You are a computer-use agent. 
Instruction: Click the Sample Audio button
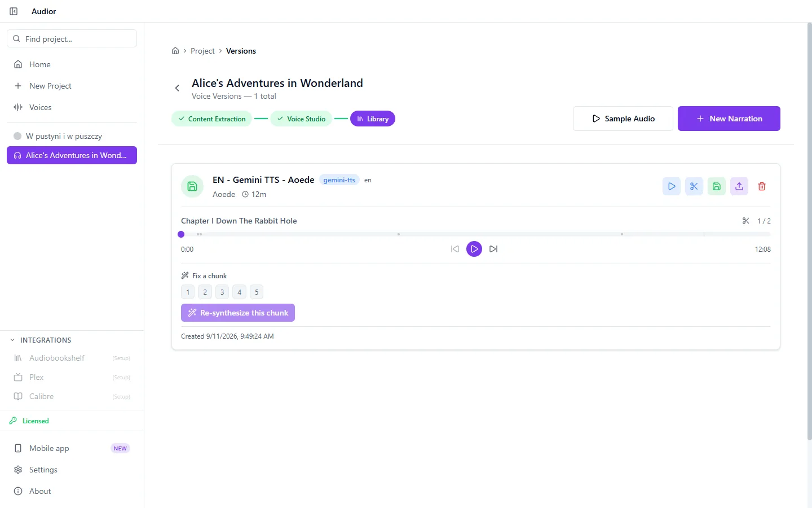[x=623, y=119]
